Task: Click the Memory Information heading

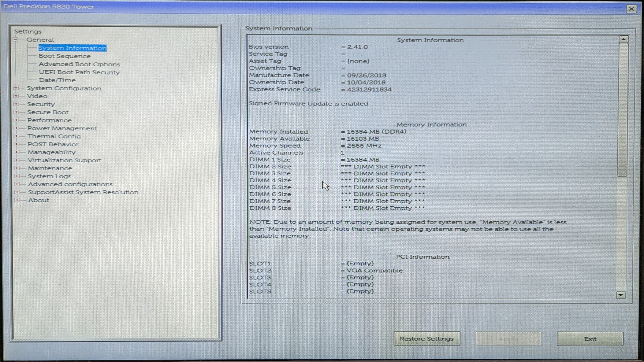Action: [x=431, y=124]
